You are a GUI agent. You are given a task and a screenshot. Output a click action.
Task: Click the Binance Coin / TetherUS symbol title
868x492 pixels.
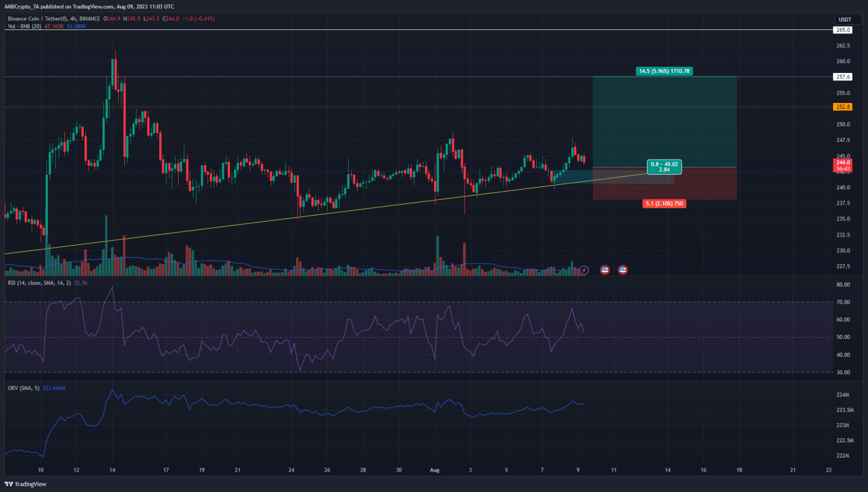coord(54,19)
